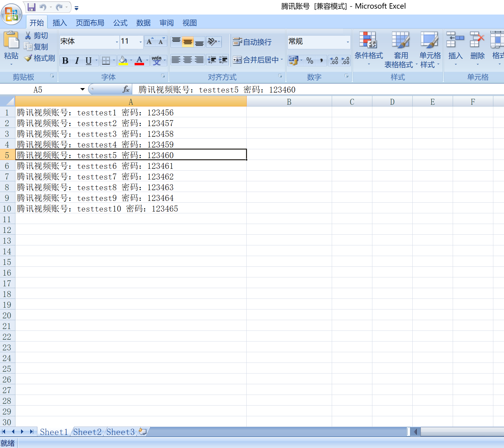Viewport: 504px width, 448px height.
Task: Increase indent in alignment group
Action: coord(223,60)
